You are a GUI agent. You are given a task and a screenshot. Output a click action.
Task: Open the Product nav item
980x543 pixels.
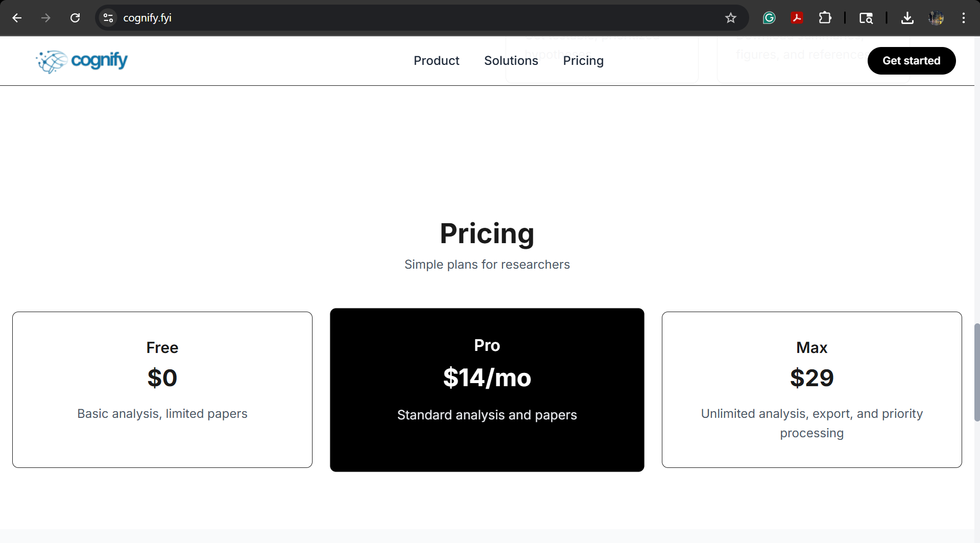pos(436,61)
